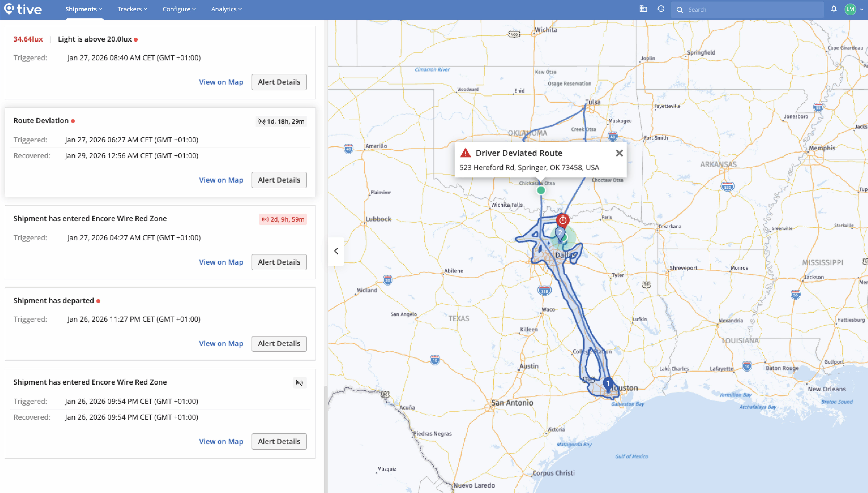This screenshot has width=868, height=493.
Task: Select map stop marker number 1 at Houston
Action: tap(608, 384)
